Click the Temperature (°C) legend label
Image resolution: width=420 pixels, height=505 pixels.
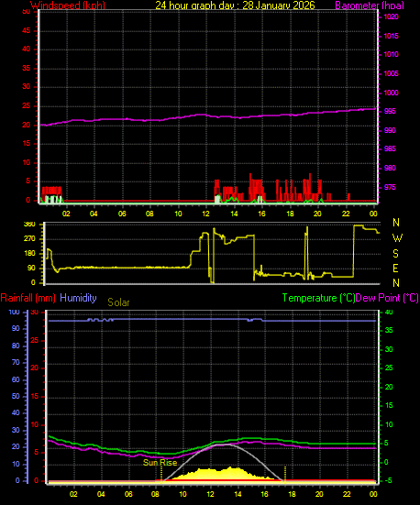318,298
